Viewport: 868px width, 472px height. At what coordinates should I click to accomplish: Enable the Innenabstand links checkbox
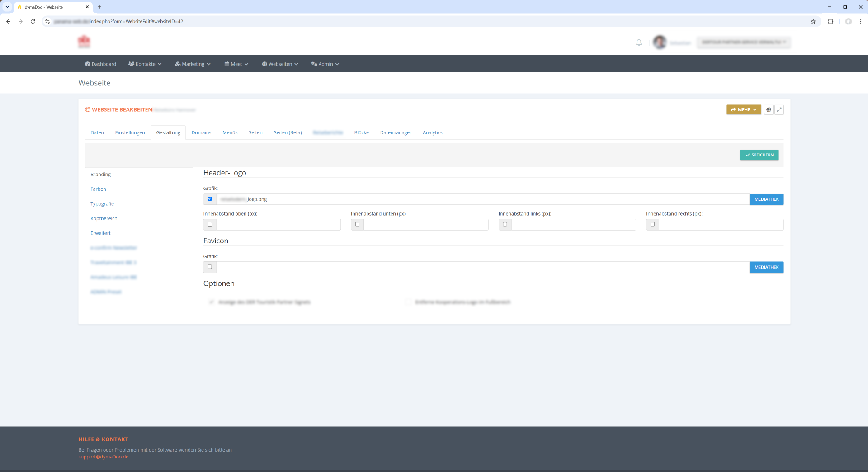pyautogui.click(x=505, y=224)
